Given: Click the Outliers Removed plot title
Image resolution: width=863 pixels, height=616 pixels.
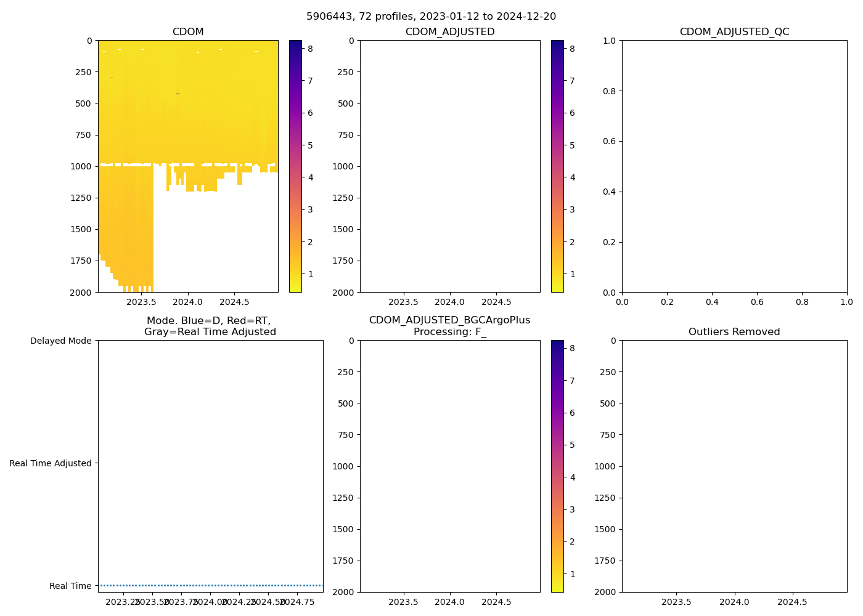Looking at the screenshot, I should tap(734, 332).
